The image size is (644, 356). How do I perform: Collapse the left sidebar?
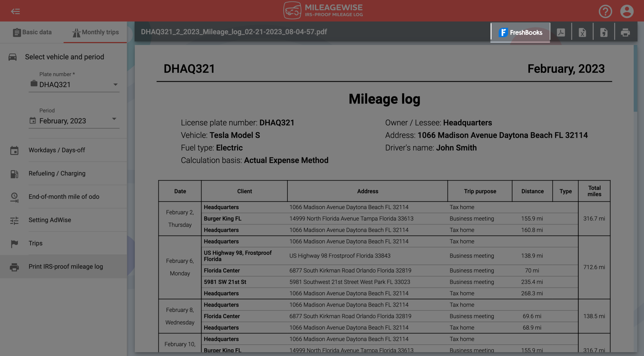coord(16,11)
